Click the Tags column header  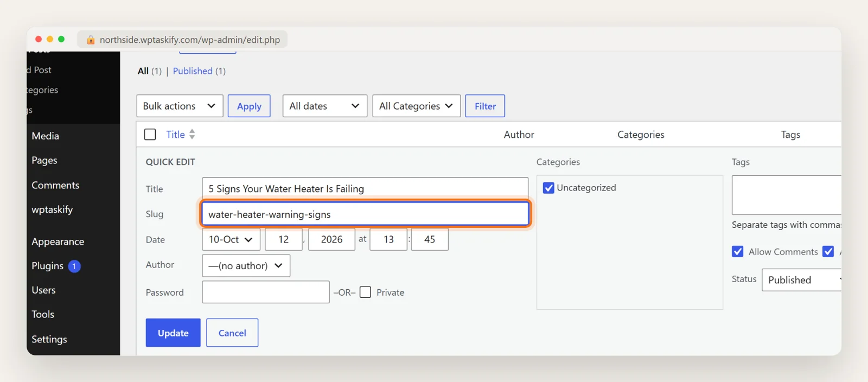(x=790, y=135)
